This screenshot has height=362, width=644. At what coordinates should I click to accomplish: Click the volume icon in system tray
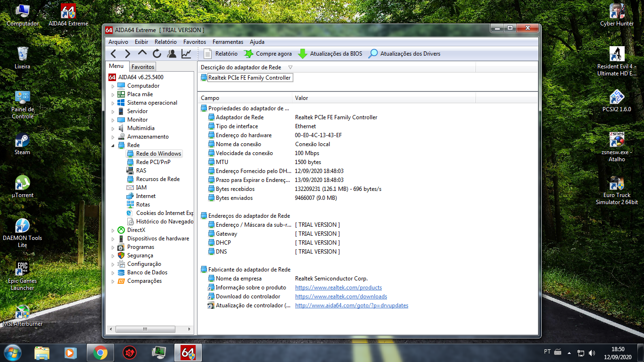point(592,353)
